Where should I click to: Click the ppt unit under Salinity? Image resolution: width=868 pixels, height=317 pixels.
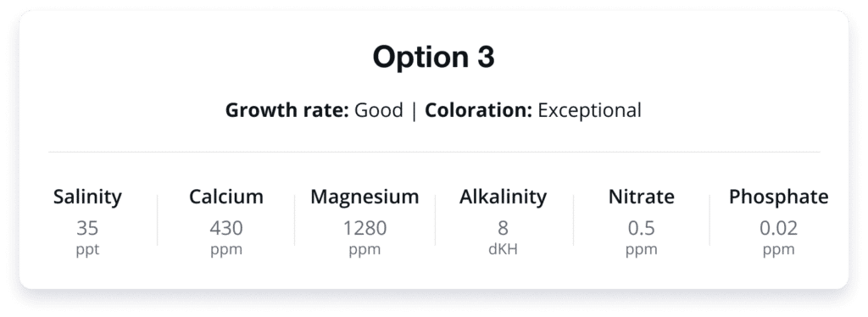pos(87,249)
